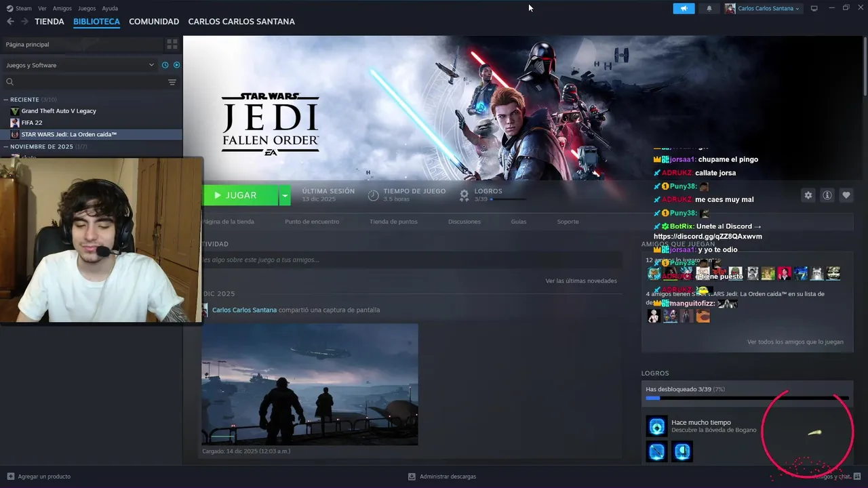Open the Jugar button dropdown arrow
This screenshot has width=868, height=488.
285,195
